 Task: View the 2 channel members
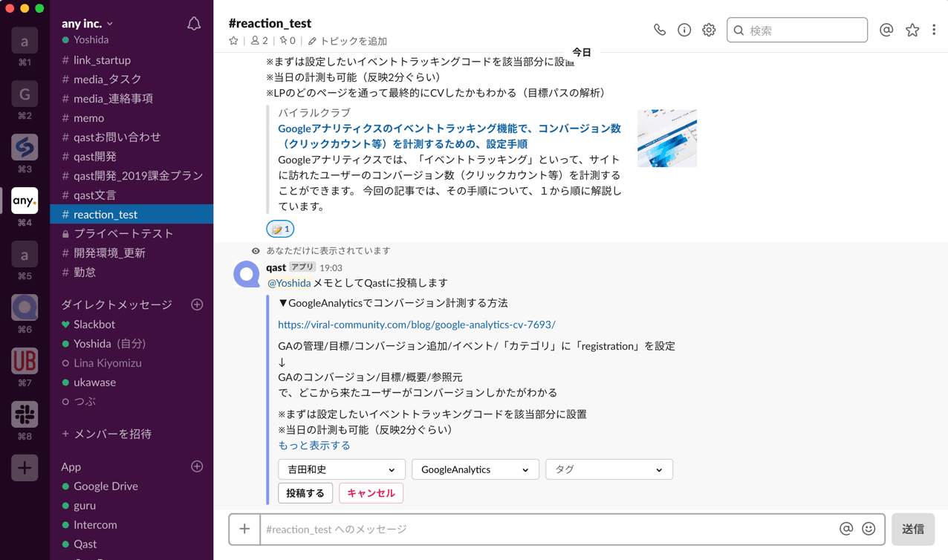[259, 41]
